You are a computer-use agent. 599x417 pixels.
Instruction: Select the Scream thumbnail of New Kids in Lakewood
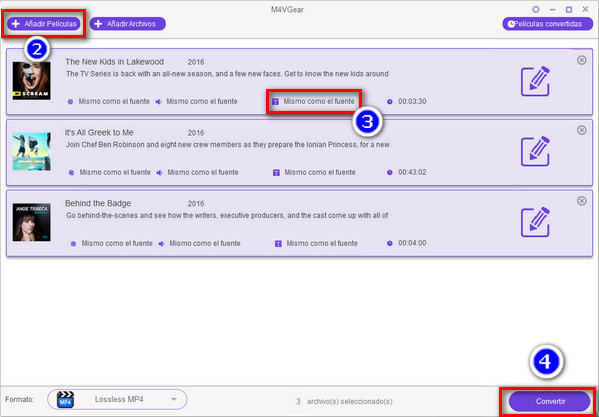(31, 81)
